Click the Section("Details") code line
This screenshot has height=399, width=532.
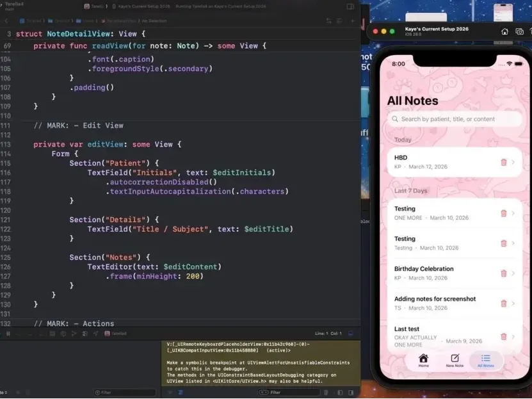click(114, 220)
